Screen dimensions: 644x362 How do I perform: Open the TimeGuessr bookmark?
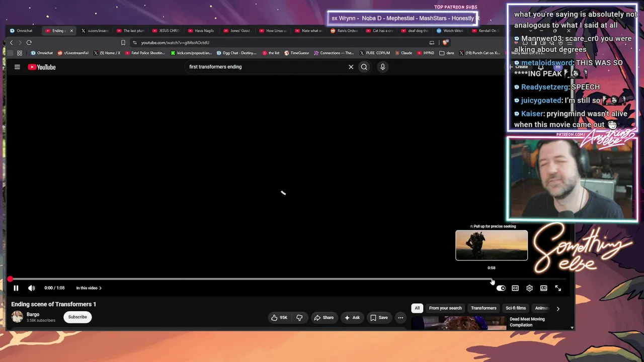pos(297,53)
